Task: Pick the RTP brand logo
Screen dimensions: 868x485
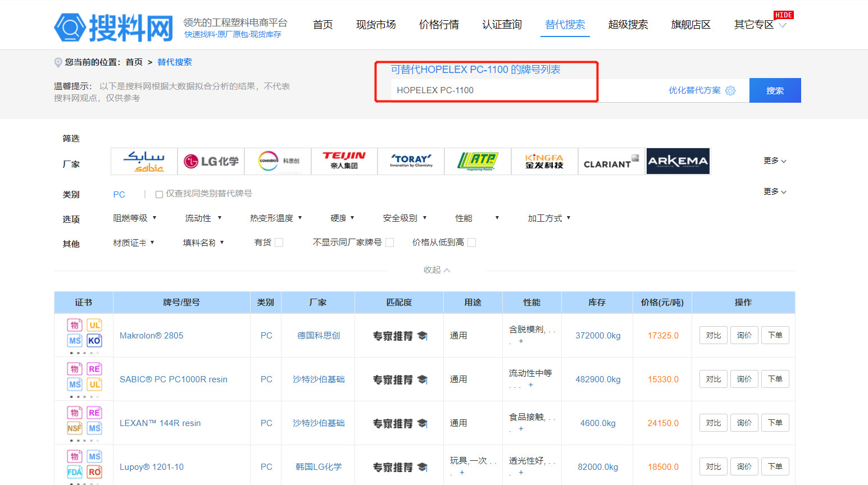Action: tap(477, 162)
